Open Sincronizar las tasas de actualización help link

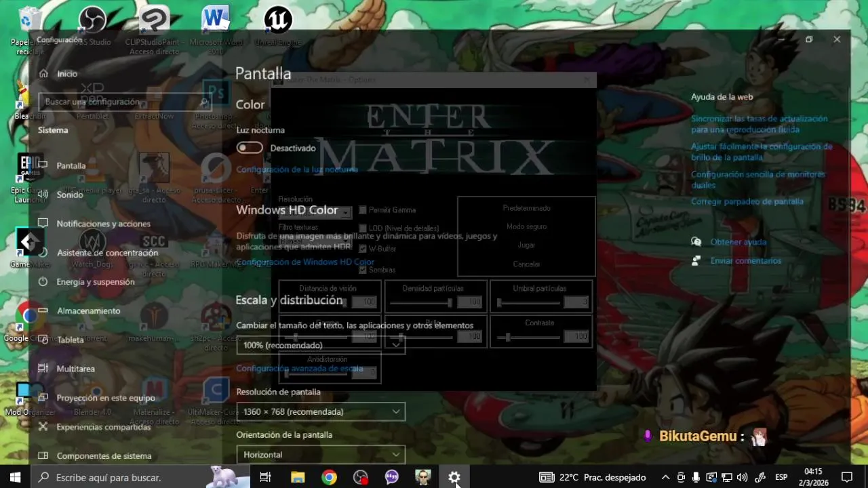tap(759, 124)
